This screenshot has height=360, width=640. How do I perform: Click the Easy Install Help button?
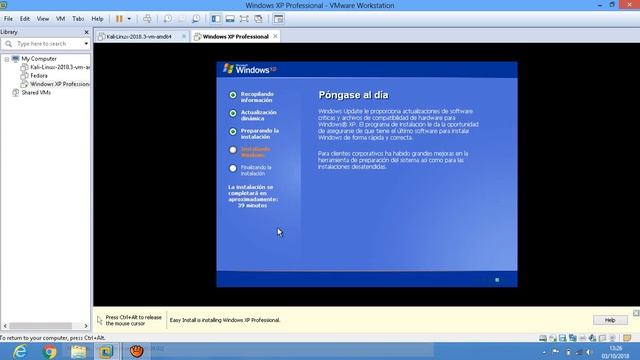610,320
